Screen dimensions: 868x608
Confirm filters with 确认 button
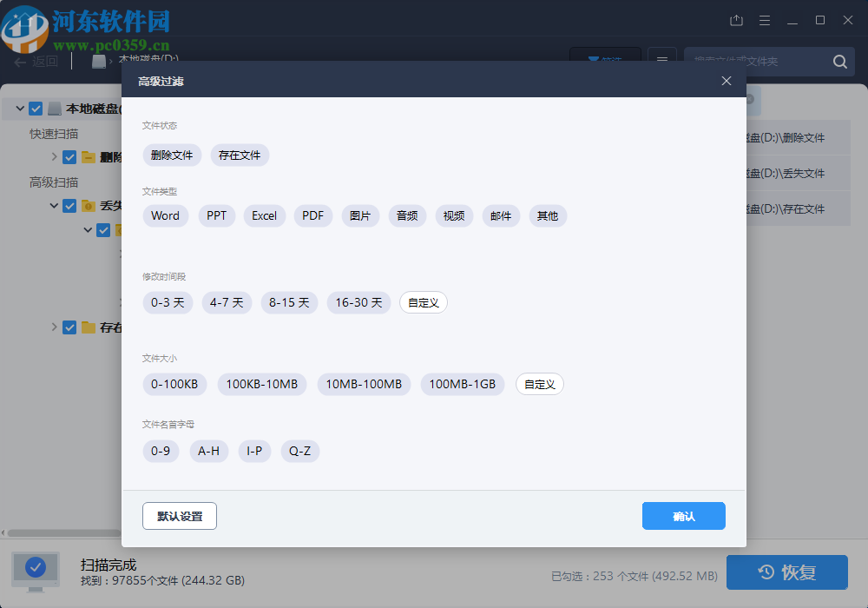pos(684,516)
